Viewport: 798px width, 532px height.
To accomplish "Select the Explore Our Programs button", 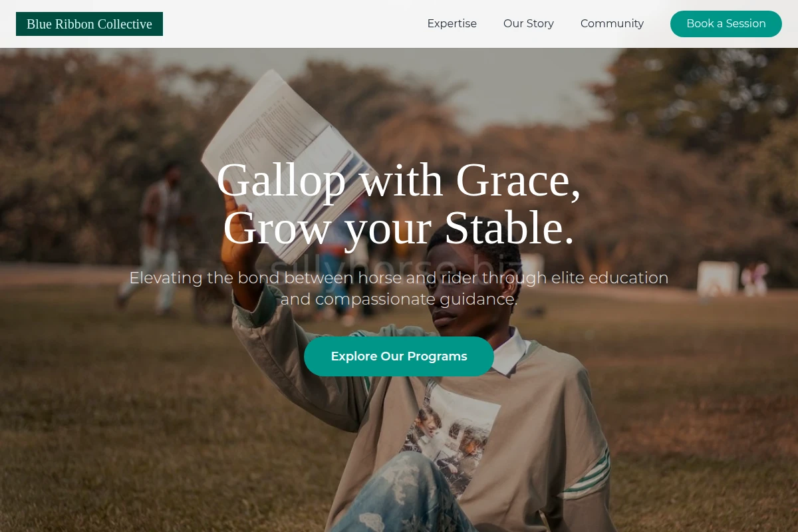I will coord(399,356).
